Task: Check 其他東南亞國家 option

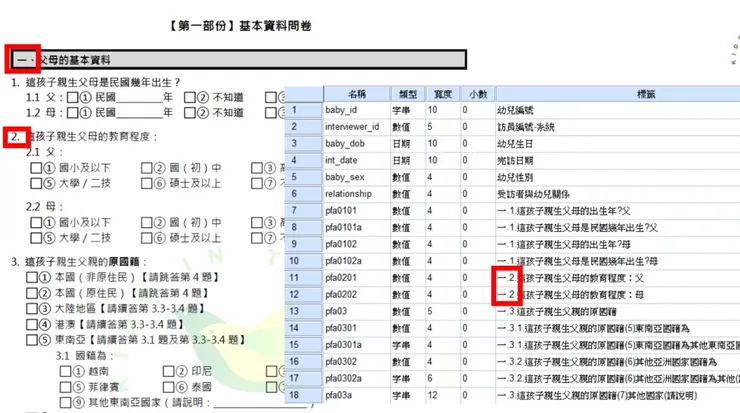Action: point(66,403)
